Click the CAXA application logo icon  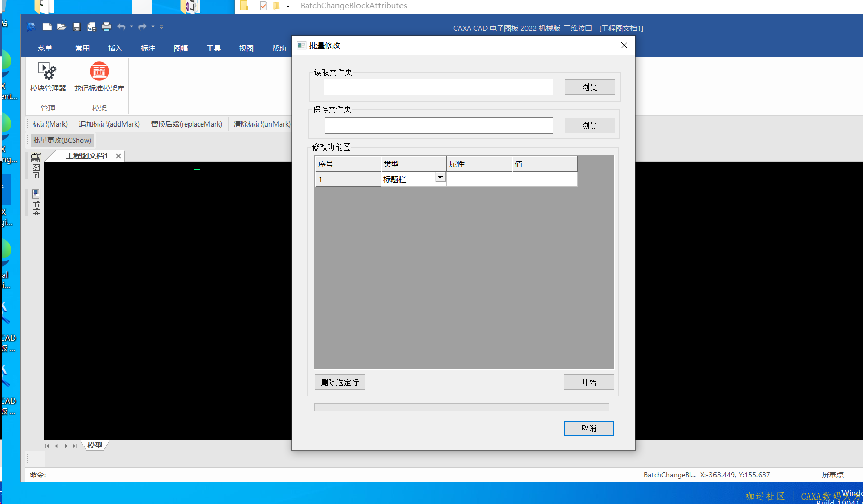point(31,27)
